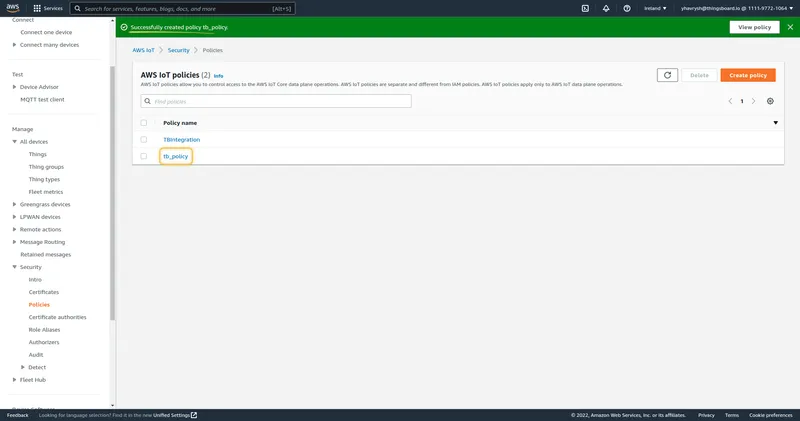Go to Certificates
Viewport: 800px width, 421px height.
click(43, 292)
